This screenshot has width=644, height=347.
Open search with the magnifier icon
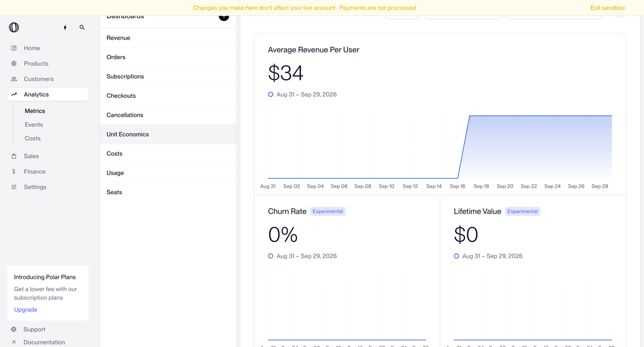[82, 27]
